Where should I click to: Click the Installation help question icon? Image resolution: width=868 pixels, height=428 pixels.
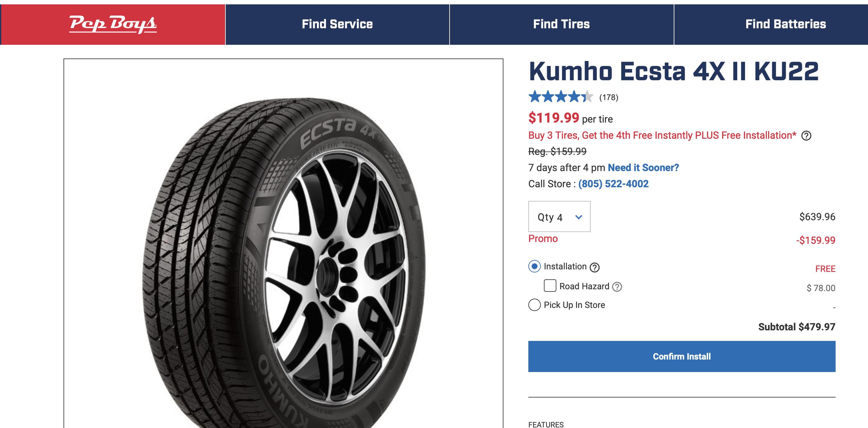[595, 267]
